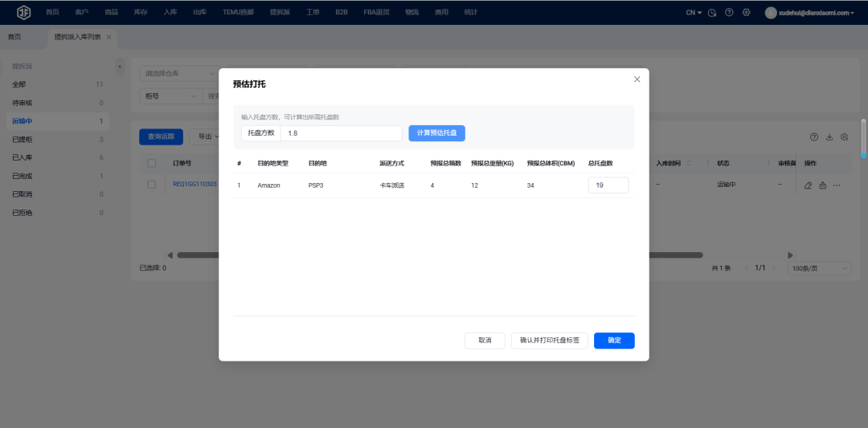Open the settings gear in the top bar
The width and height of the screenshot is (868, 428).
click(747, 13)
